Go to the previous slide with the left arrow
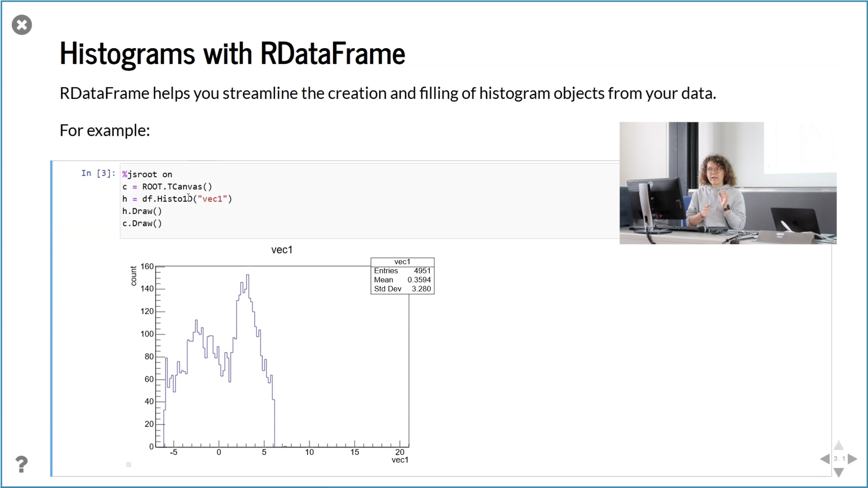The image size is (868, 488). point(825,459)
